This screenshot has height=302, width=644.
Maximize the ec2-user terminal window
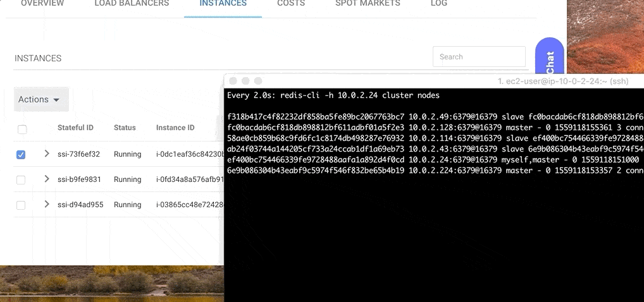coord(258,81)
